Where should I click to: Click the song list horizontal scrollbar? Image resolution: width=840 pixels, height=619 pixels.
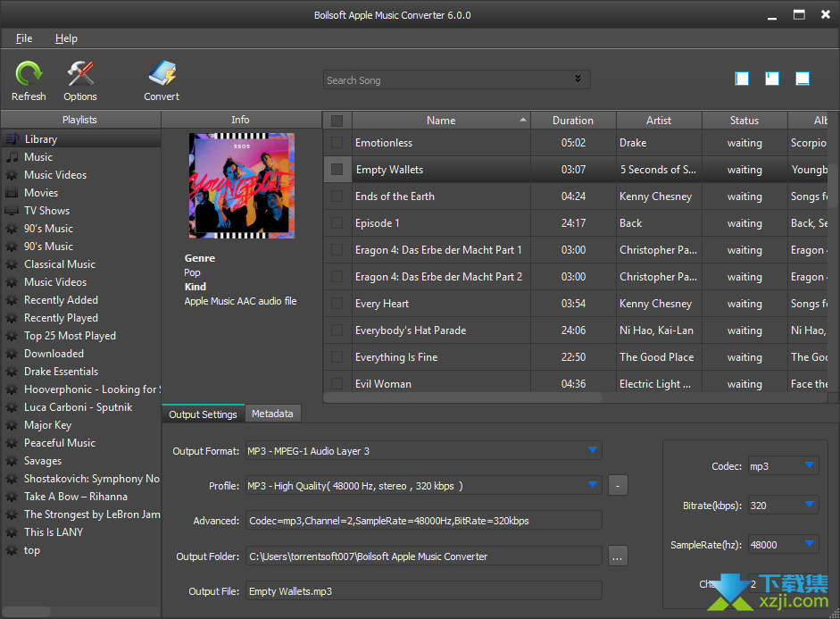(x=464, y=397)
